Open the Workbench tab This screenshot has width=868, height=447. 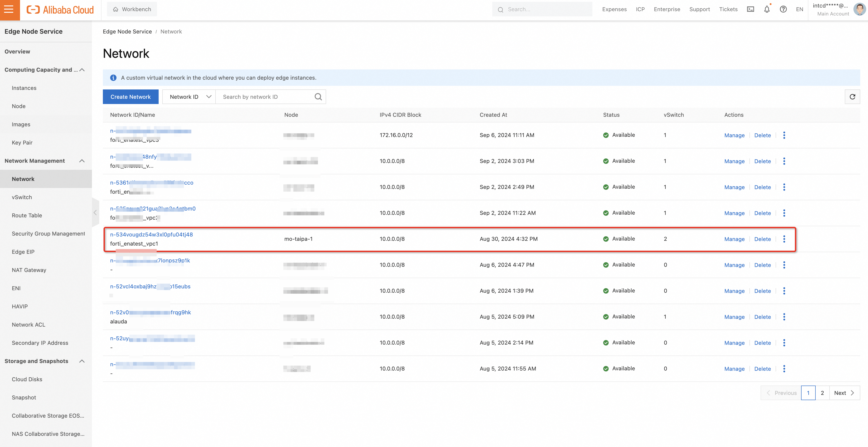pyautogui.click(x=132, y=9)
